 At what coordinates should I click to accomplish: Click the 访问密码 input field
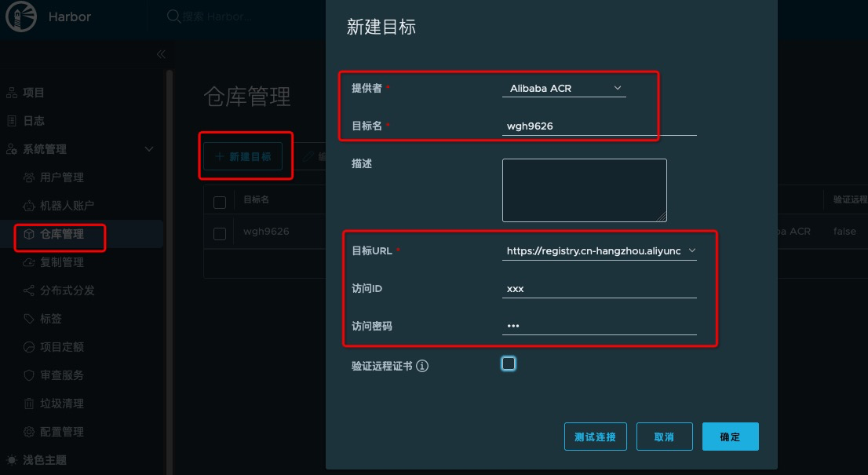pos(600,326)
